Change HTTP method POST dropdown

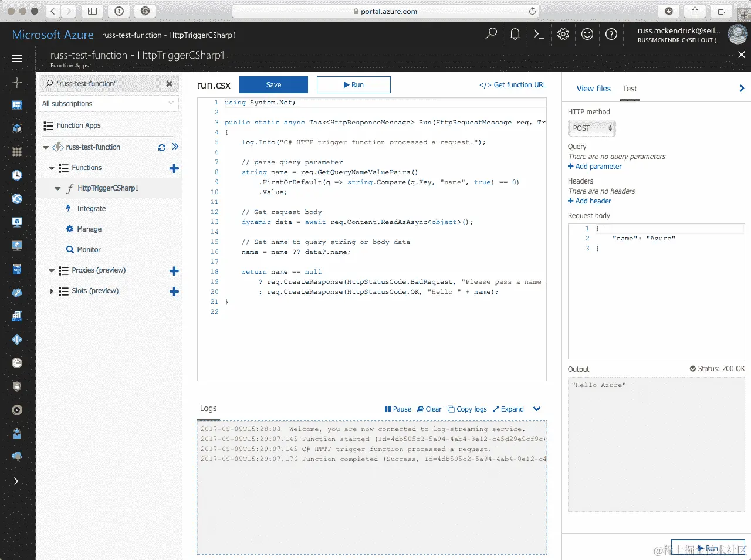click(591, 128)
